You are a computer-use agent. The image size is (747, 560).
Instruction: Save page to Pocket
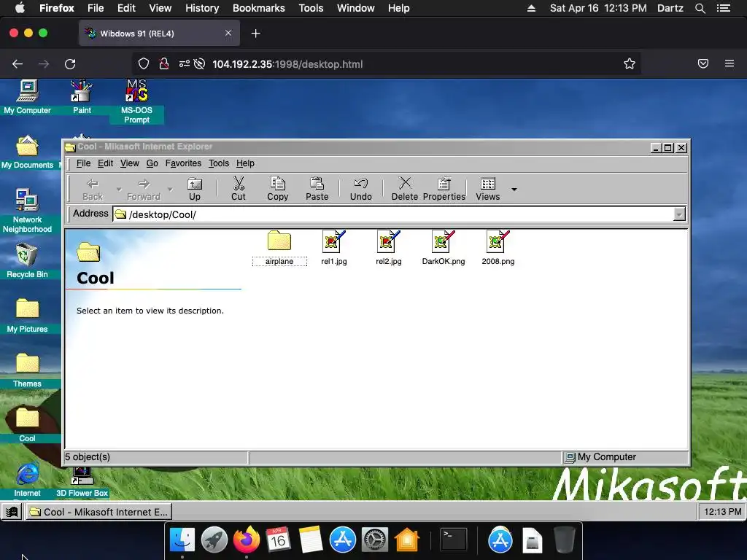703,63
